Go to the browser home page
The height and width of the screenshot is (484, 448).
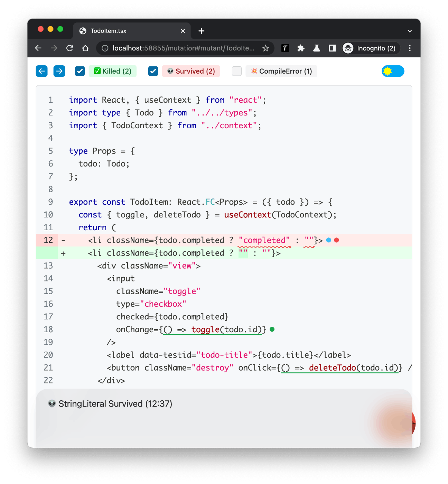click(x=85, y=48)
